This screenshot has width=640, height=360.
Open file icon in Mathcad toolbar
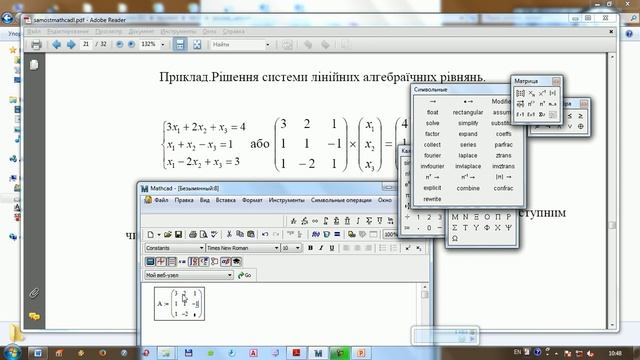click(168, 234)
